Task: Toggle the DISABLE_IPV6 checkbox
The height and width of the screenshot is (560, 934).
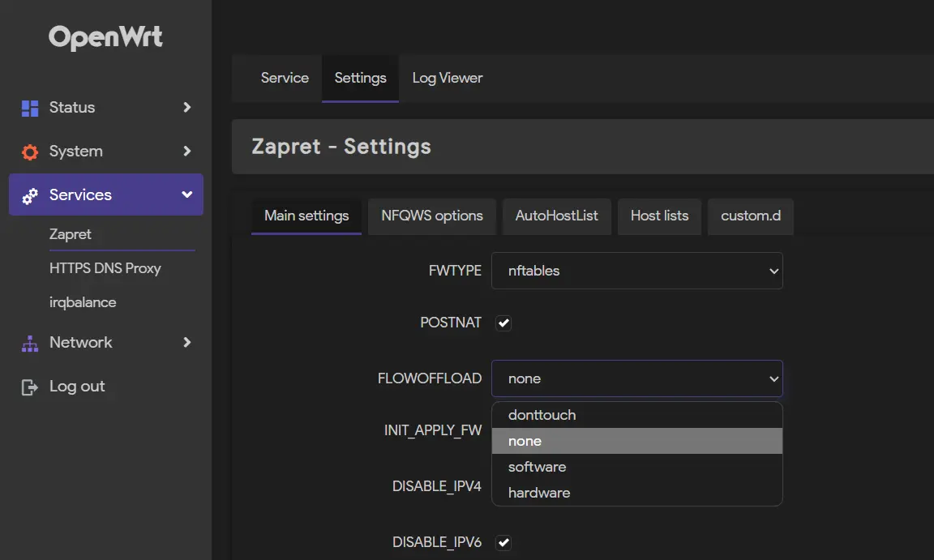Action: pos(503,542)
